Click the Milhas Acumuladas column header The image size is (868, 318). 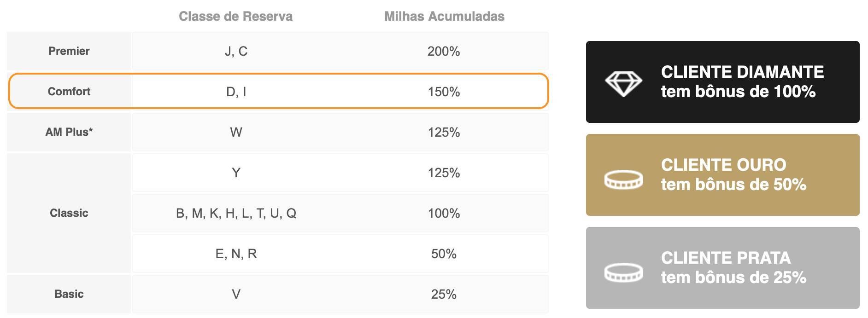pos(444,17)
